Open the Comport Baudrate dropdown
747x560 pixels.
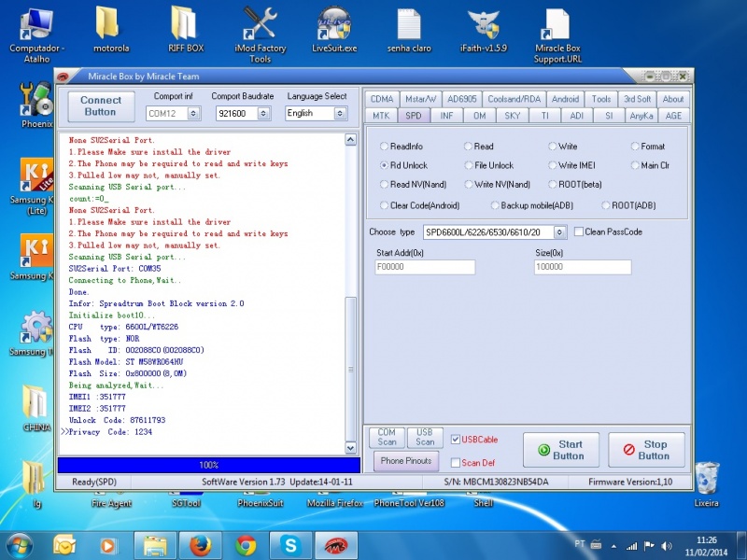coord(263,113)
